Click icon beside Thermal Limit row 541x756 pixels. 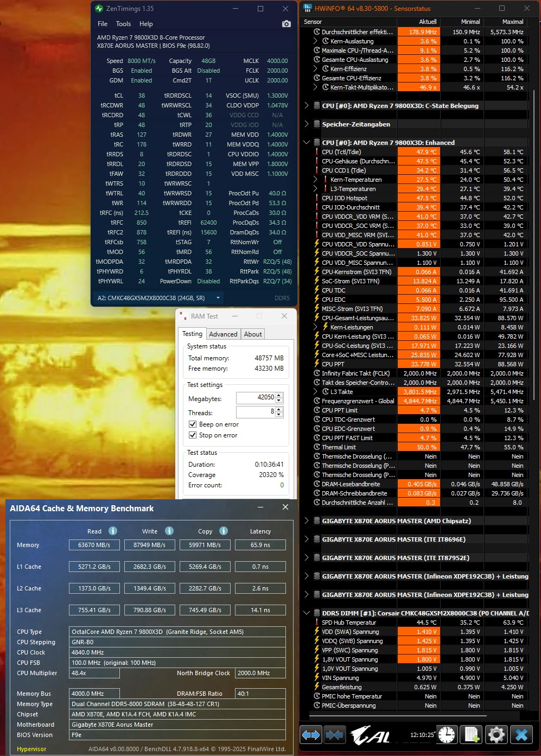[x=317, y=447]
